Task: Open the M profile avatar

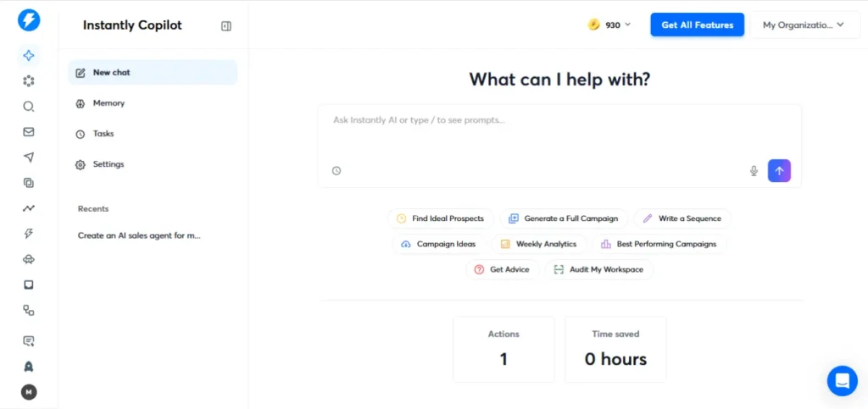Action: [x=29, y=392]
